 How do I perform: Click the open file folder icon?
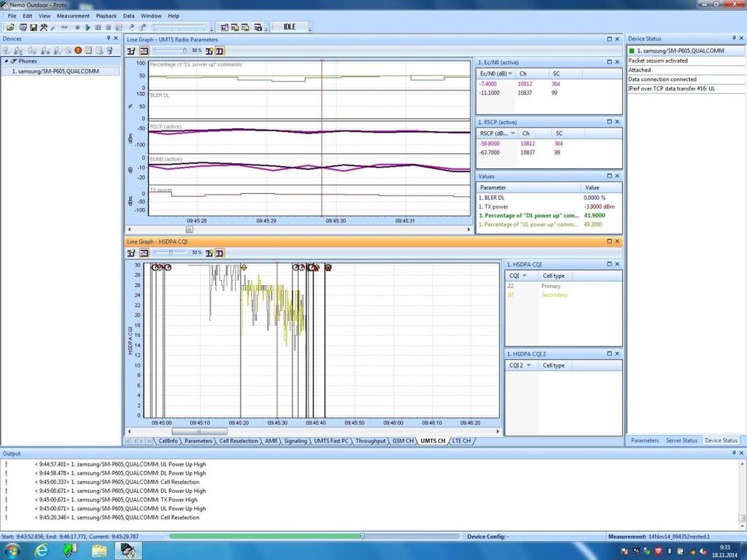10,28
